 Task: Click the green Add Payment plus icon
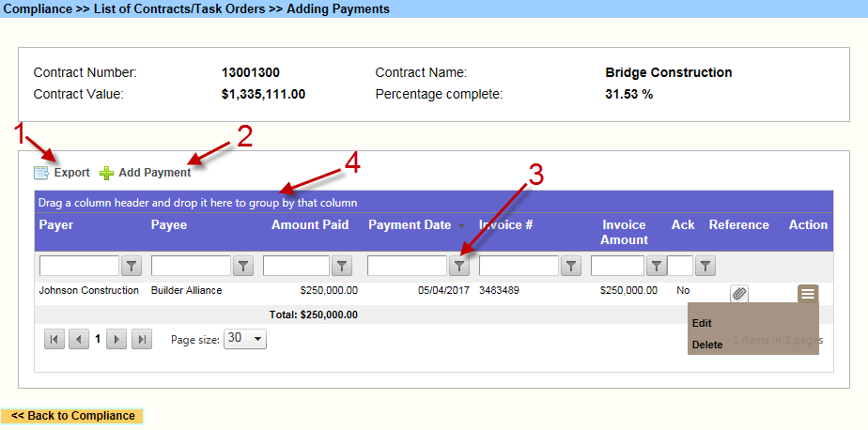[106, 173]
